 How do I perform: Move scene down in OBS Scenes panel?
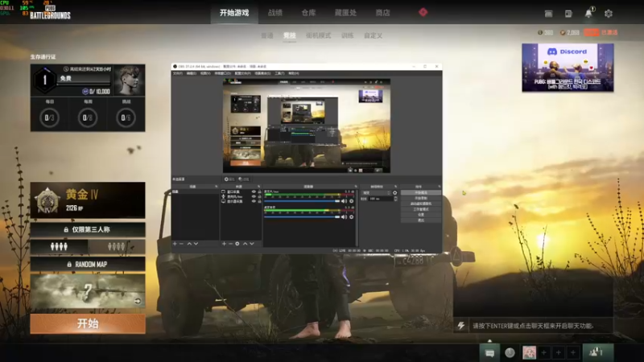[x=196, y=244]
